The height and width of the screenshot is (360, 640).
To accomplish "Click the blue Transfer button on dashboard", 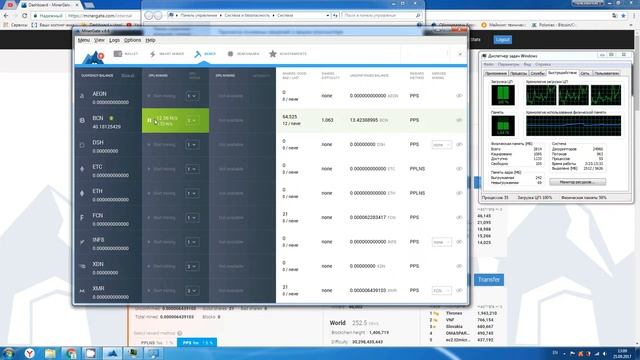I will point(489,280).
